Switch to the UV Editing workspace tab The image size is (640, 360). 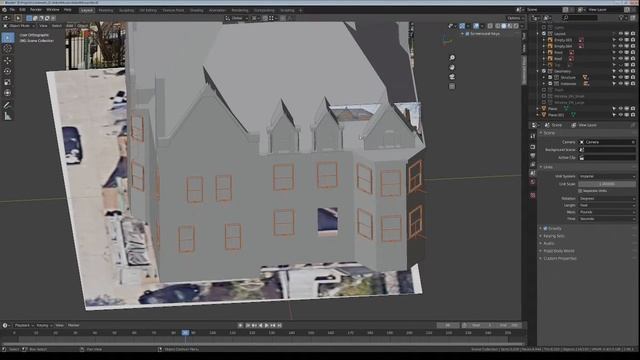[x=148, y=10]
